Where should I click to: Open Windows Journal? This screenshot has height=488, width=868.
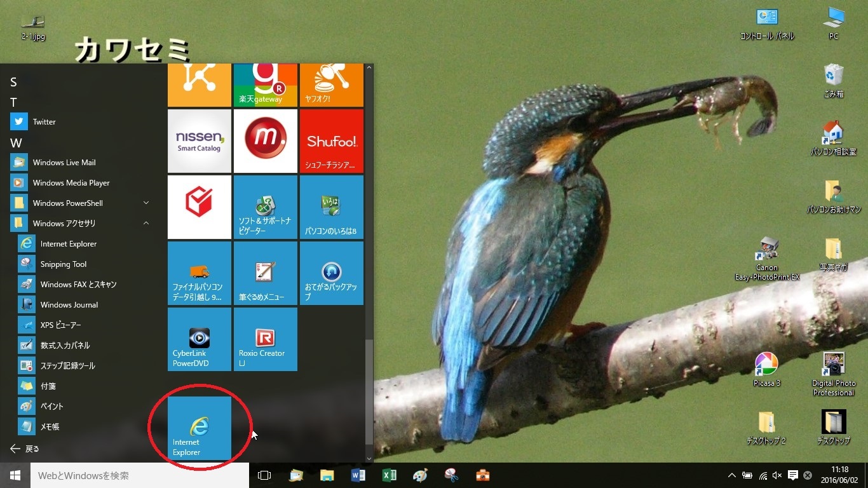click(x=84, y=304)
